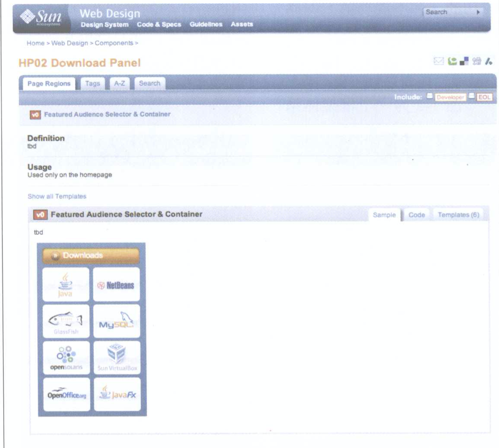The width and height of the screenshot is (499, 448).
Task: Focus the Search input field
Action: (x=449, y=12)
